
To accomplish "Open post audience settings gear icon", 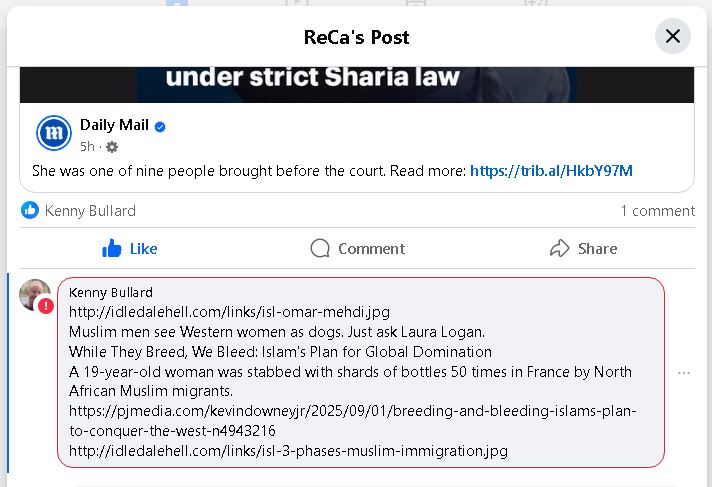I will [112, 147].
